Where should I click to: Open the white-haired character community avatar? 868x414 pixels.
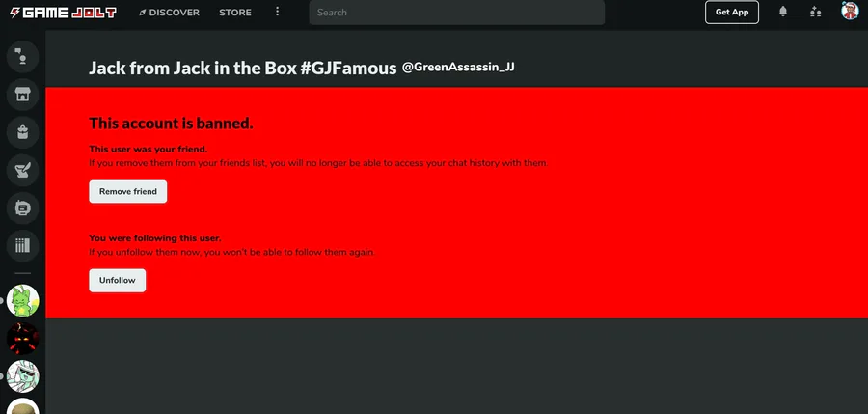click(23, 375)
